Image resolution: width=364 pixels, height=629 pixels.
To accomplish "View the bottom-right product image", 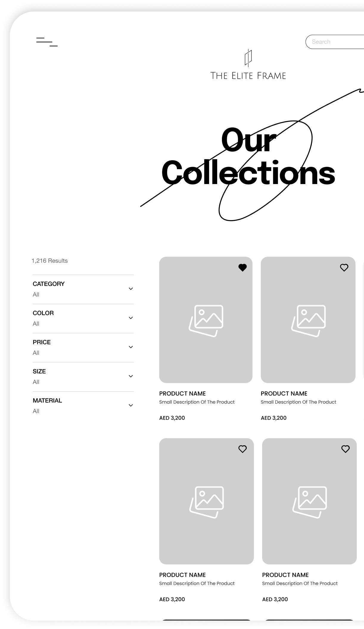I will coord(309,501).
